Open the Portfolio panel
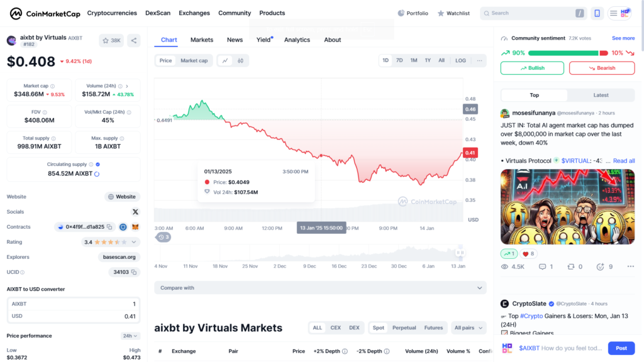This screenshot has width=644, height=362. point(413,13)
